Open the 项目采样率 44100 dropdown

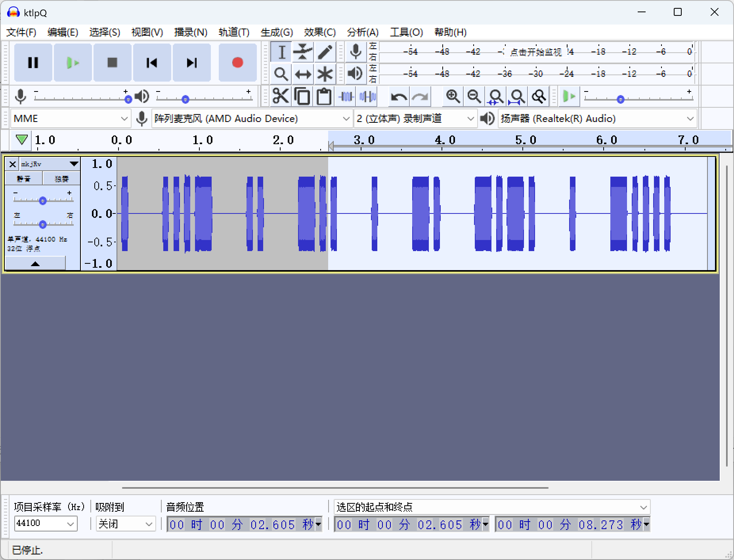coord(46,524)
